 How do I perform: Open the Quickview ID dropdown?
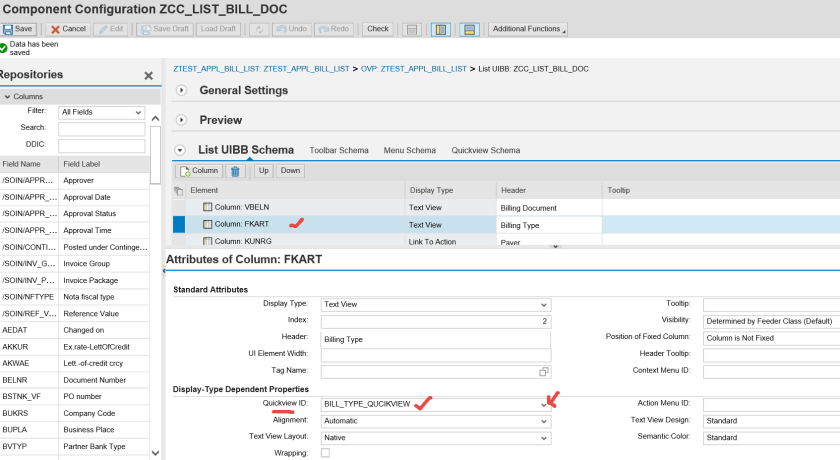click(544, 405)
